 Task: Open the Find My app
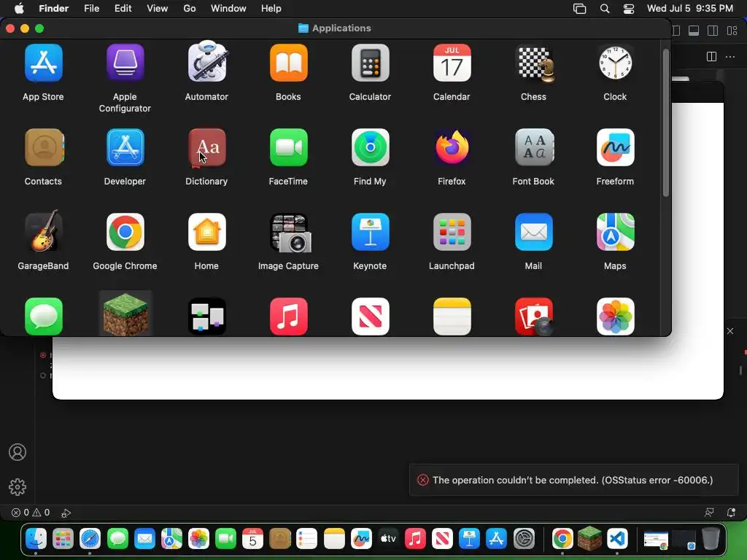coord(370,147)
